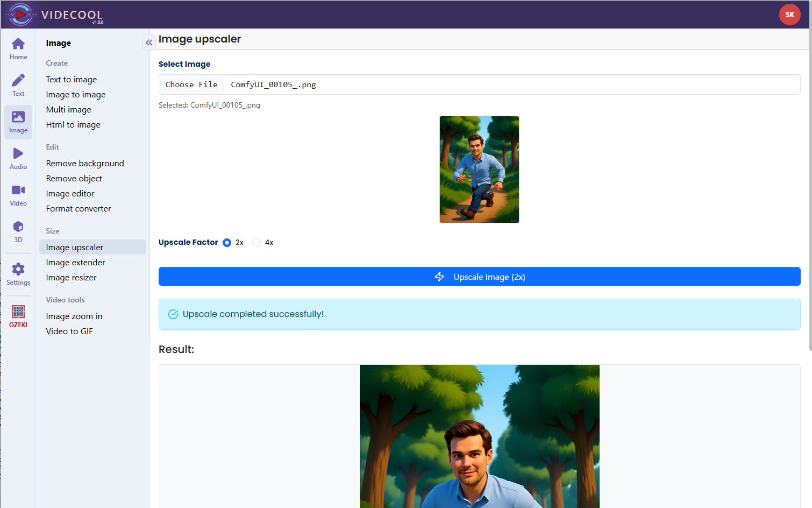Viewport: 812px width, 508px height.
Task: Select the 4x upscale factor
Action: [x=257, y=243]
